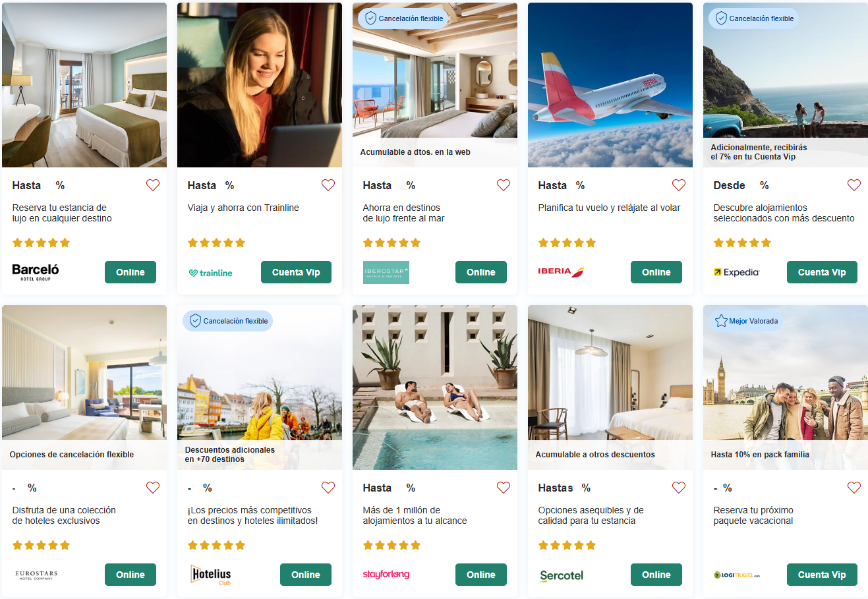Click Online button on Sercotel card
868x599 pixels.
pos(656,575)
